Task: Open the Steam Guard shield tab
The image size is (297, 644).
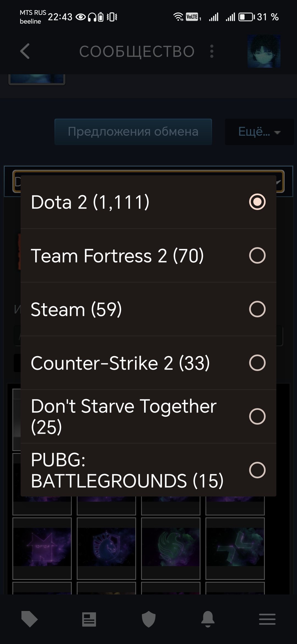Action: 148,620
